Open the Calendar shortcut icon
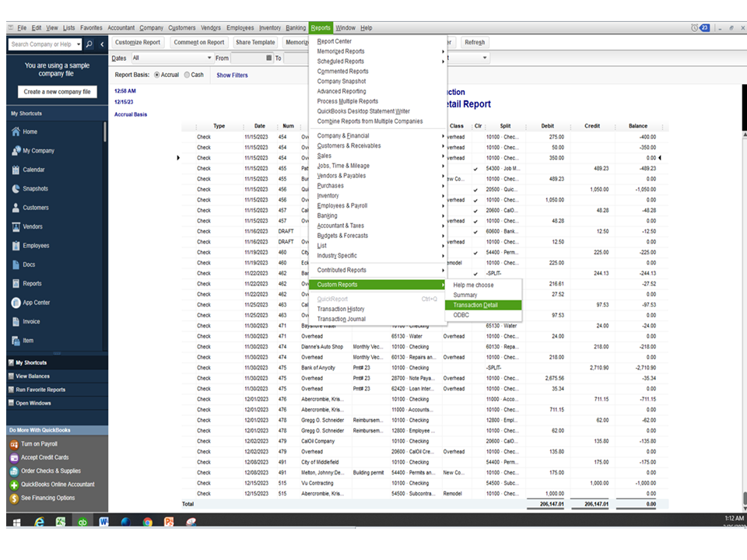 pos(16,170)
